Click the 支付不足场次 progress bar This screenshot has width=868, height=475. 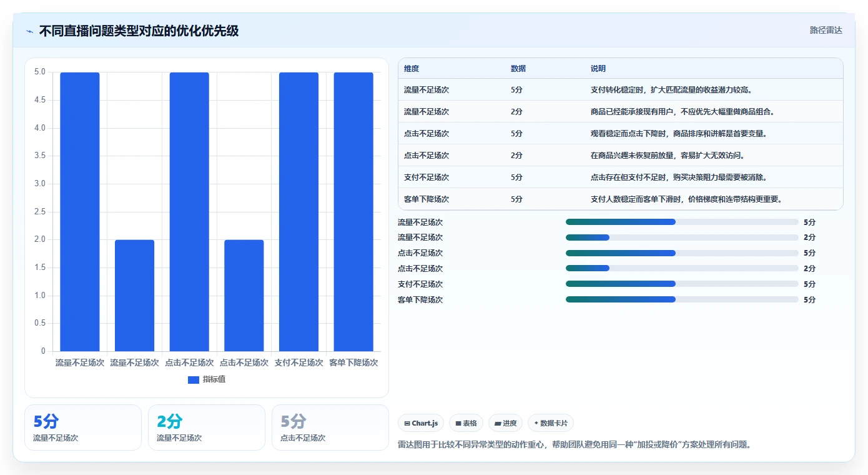tap(682, 284)
